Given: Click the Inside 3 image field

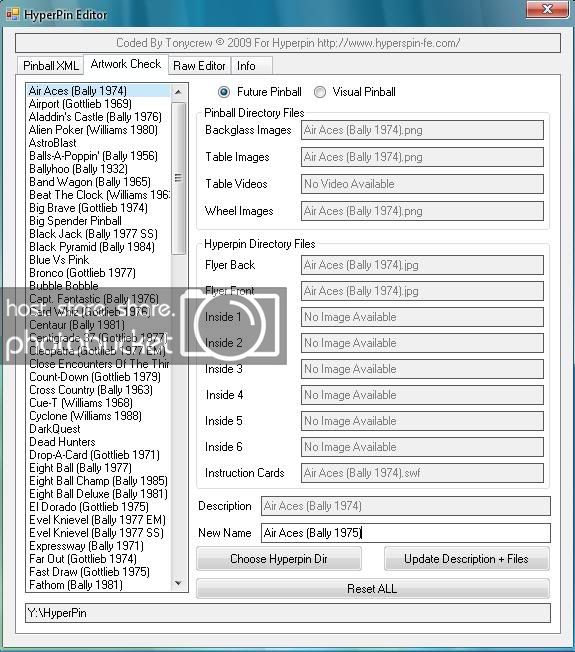Looking at the screenshot, I should tap(422, 369).
